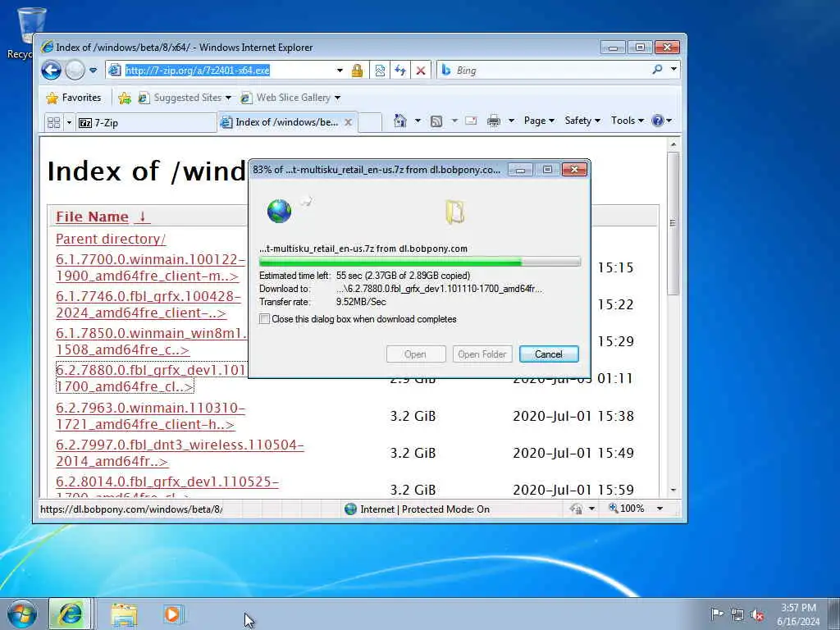The width and height of the screenshot is (840, 630).
Task: Click the muted volume tray icon
Action: pyautogui.click(x=757, y=614)
